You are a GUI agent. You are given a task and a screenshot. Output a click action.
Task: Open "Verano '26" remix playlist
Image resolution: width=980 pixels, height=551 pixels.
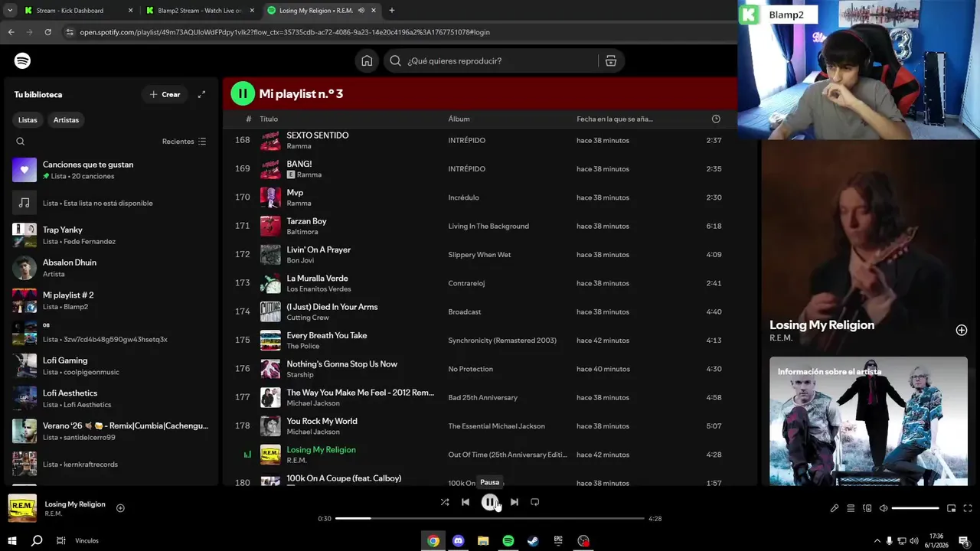pos(111,431)
